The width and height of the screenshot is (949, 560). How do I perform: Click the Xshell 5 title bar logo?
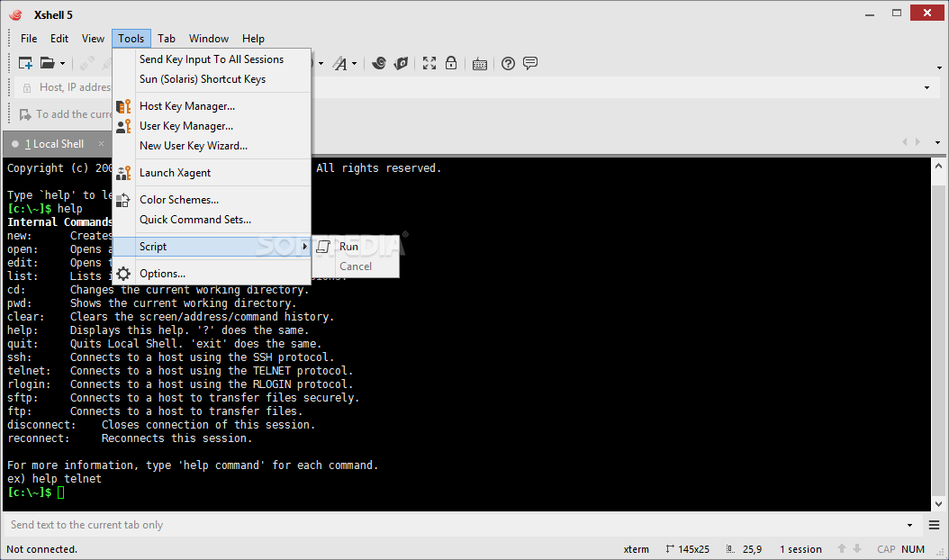pos(15,14)
